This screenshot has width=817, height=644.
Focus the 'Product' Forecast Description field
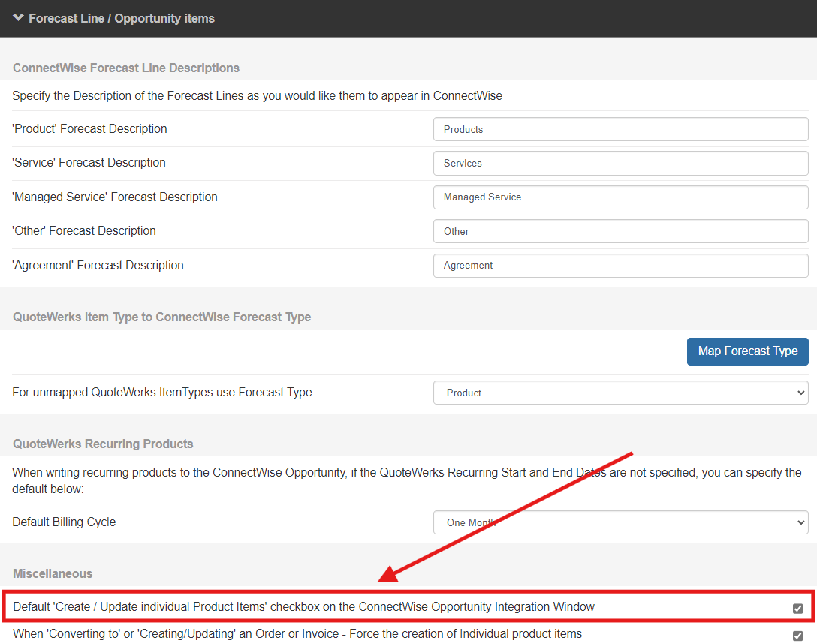coord(620,129)
